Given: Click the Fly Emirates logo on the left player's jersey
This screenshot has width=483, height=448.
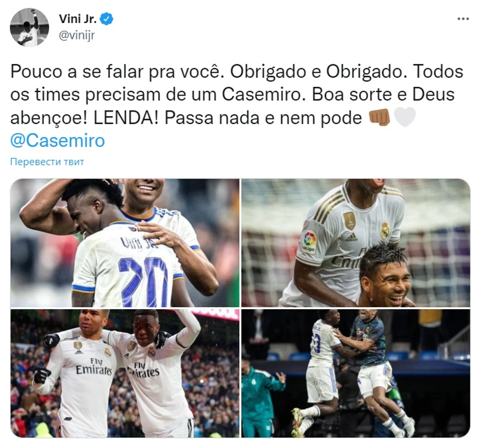Looking at the screenshot, I should (94, 366).
